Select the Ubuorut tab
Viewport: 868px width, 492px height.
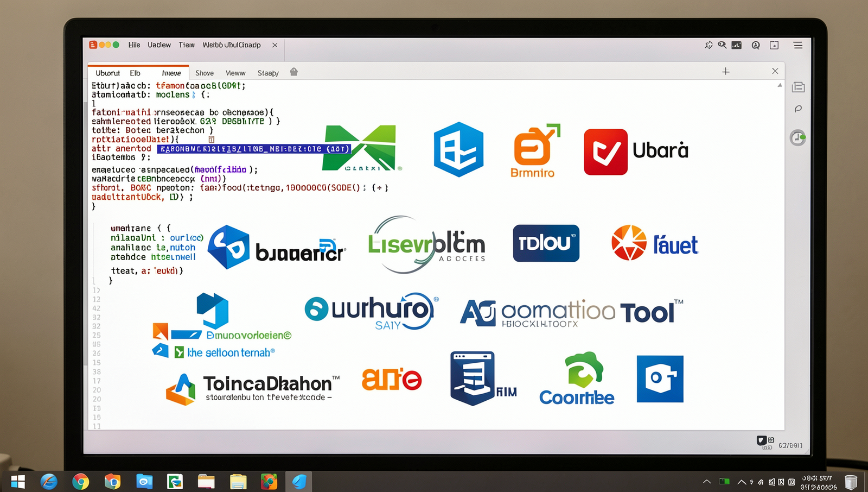107,73
